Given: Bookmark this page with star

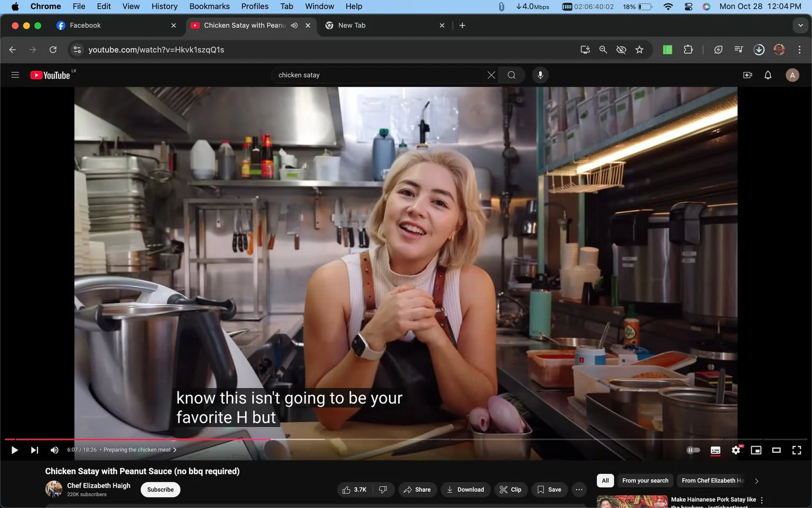Looking at the screenshot, I should (640, 50).
